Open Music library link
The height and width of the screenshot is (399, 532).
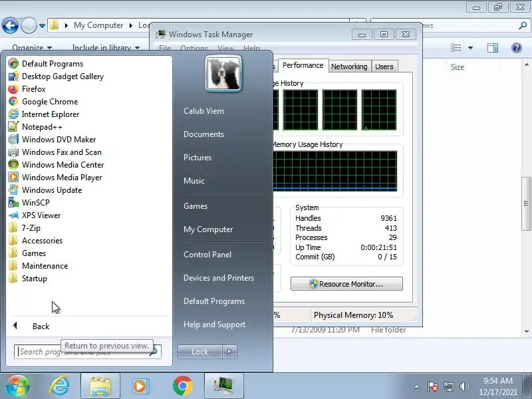194,181
